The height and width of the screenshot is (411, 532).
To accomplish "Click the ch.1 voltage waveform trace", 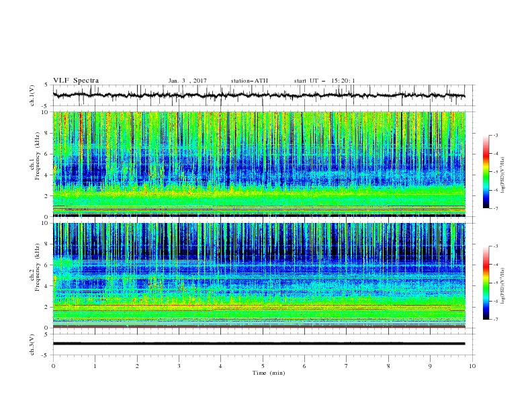I will point(259,95).
